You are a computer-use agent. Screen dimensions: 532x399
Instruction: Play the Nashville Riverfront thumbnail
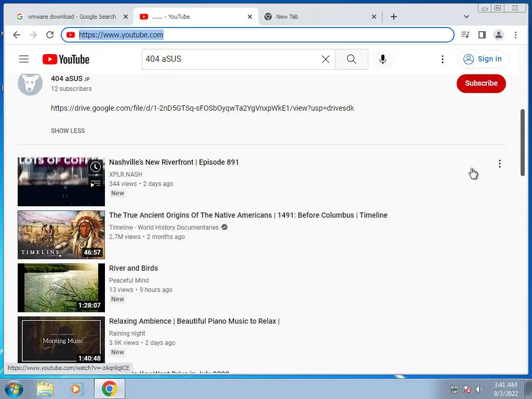[61, 181]
